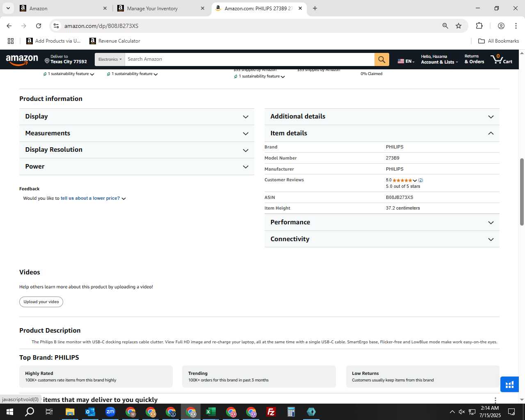Open Chrome three-dot menu
525x420 pixels.
coord(516,26)
